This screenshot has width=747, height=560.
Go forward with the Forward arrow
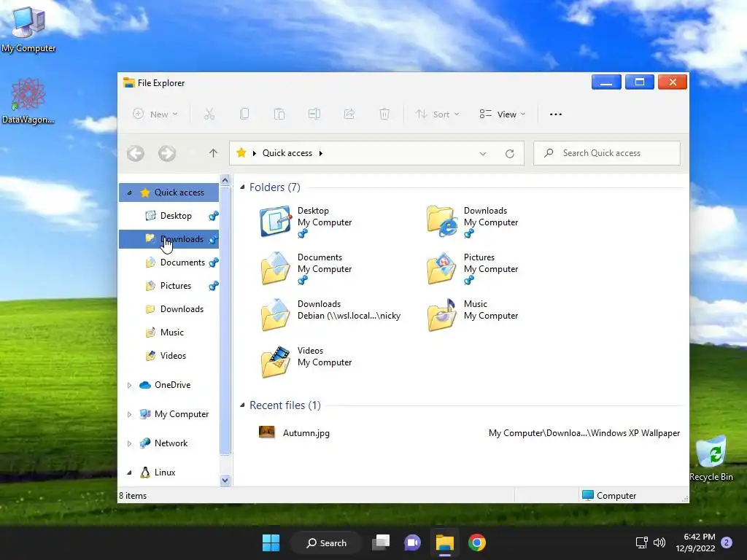pyautogui.click(x=167, y=153)
